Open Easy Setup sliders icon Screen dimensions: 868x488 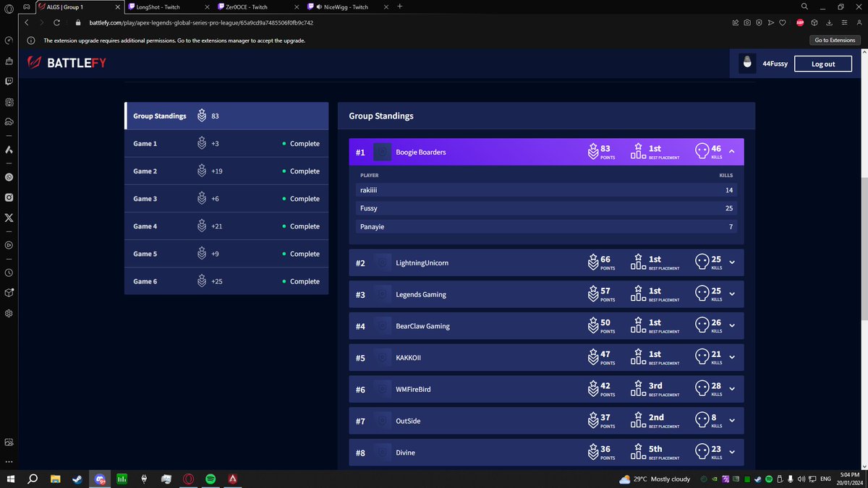point(843,22)
